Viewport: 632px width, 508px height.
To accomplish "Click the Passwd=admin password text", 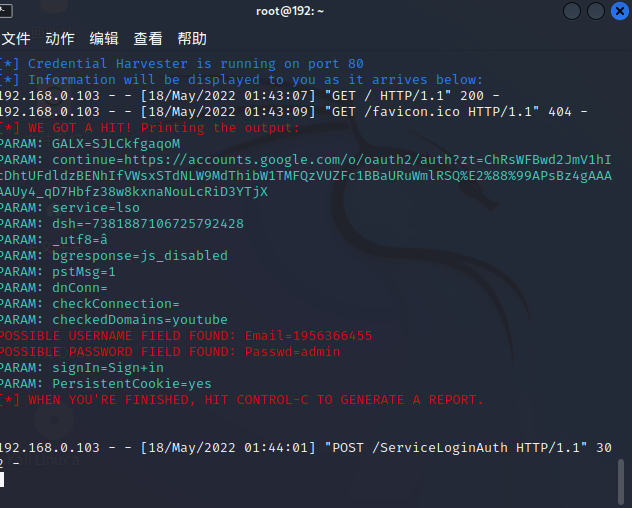I will [x=292, y=352].
